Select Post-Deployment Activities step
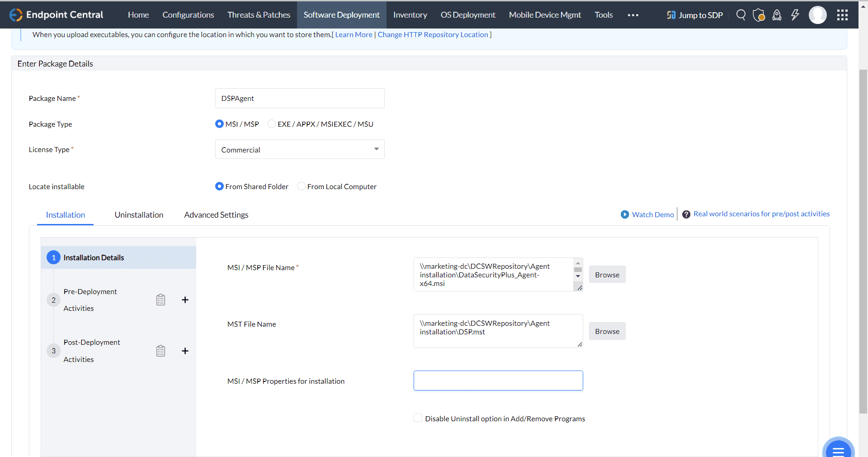868x457 pixels. pos(92,351)
